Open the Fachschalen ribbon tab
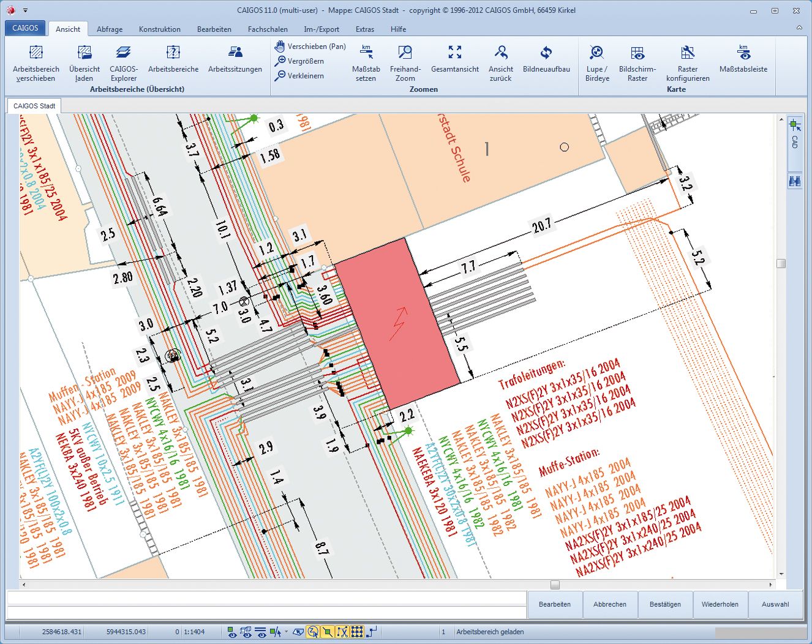Image resolution: width=812 pixels, height=644 pixels. tap(268, 29)
